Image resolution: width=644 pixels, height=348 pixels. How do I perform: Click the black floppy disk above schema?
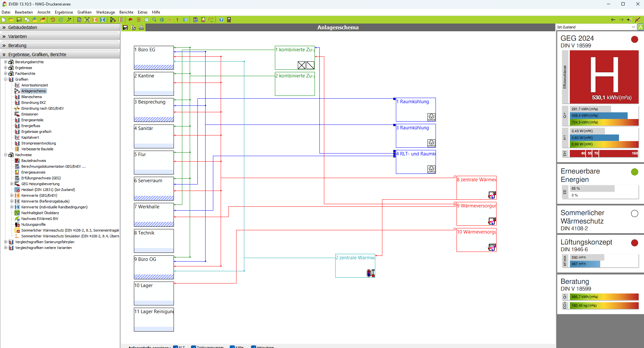click(125, 28)
